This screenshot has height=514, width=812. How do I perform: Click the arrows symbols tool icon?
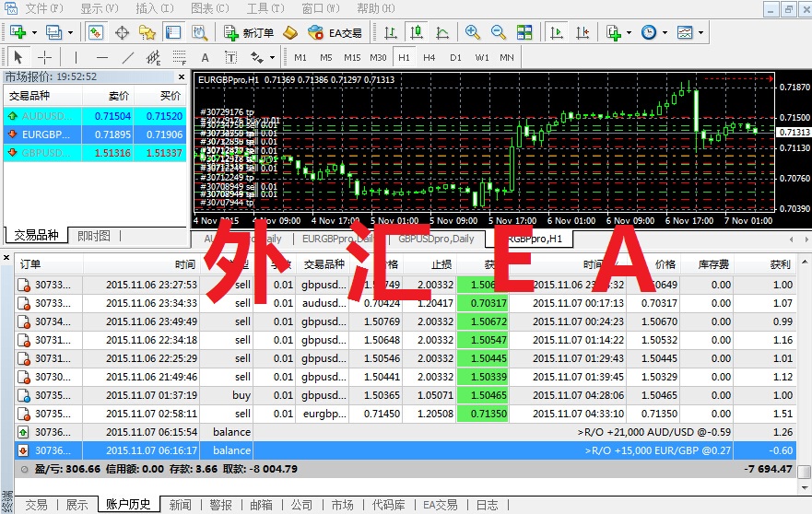click(x=257, y=57)
